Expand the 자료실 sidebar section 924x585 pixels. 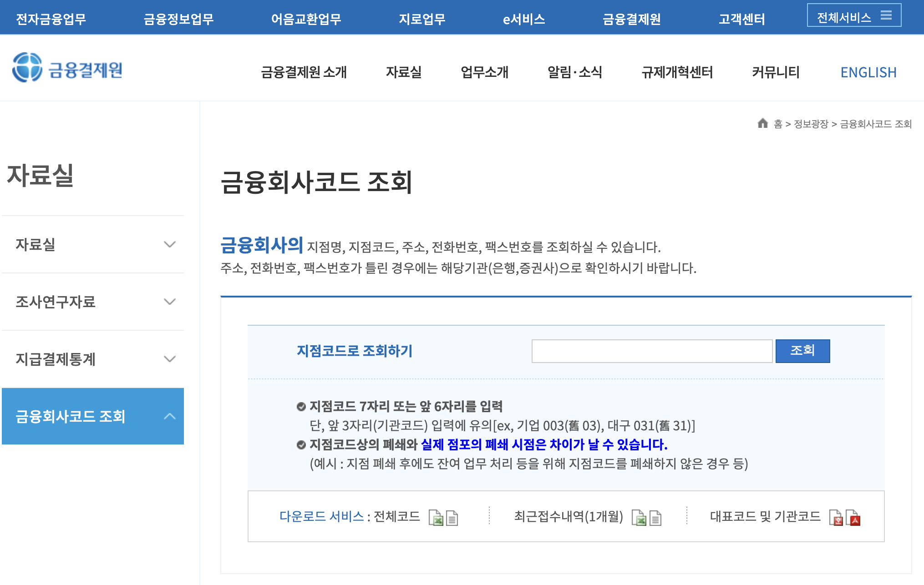click(169, 244)
